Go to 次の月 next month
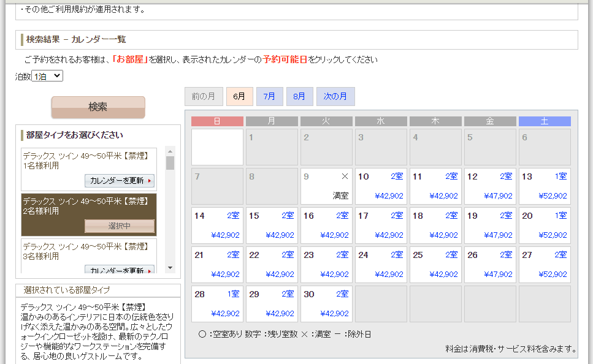This screenshot has height=364, width=593. pos(335,96)
